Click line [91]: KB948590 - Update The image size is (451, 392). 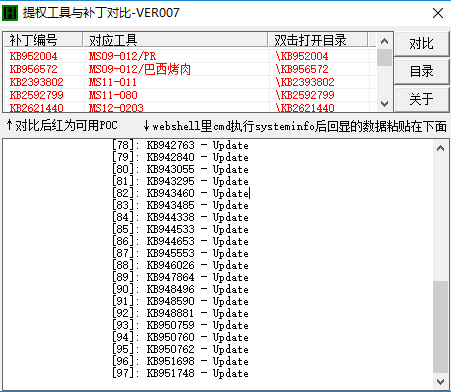(x=180, y=301)
